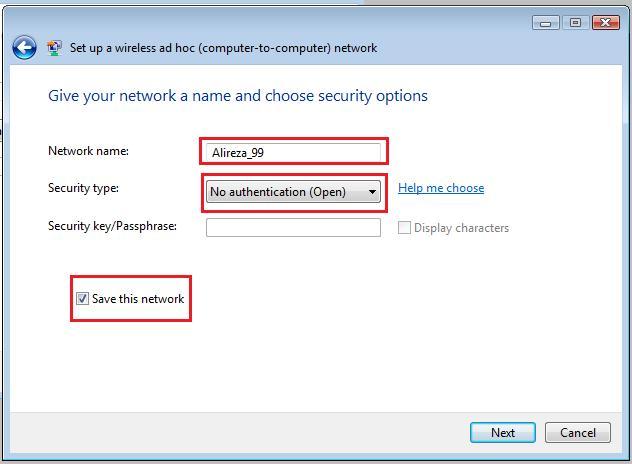Focus the Network name field containing Alireza_99

point(293,152)
